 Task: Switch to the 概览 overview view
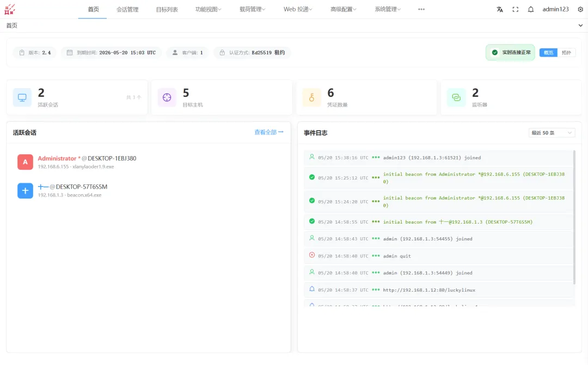(x=548, y=52)
